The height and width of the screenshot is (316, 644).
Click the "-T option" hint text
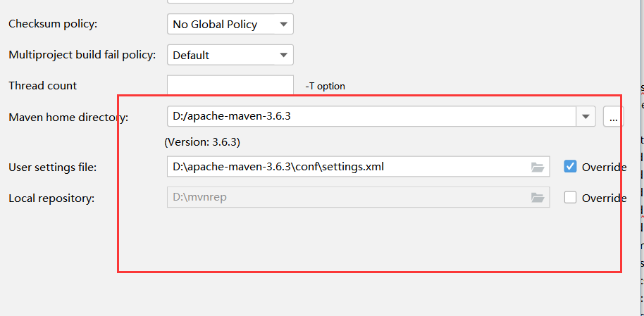click(x=326, y=86)
